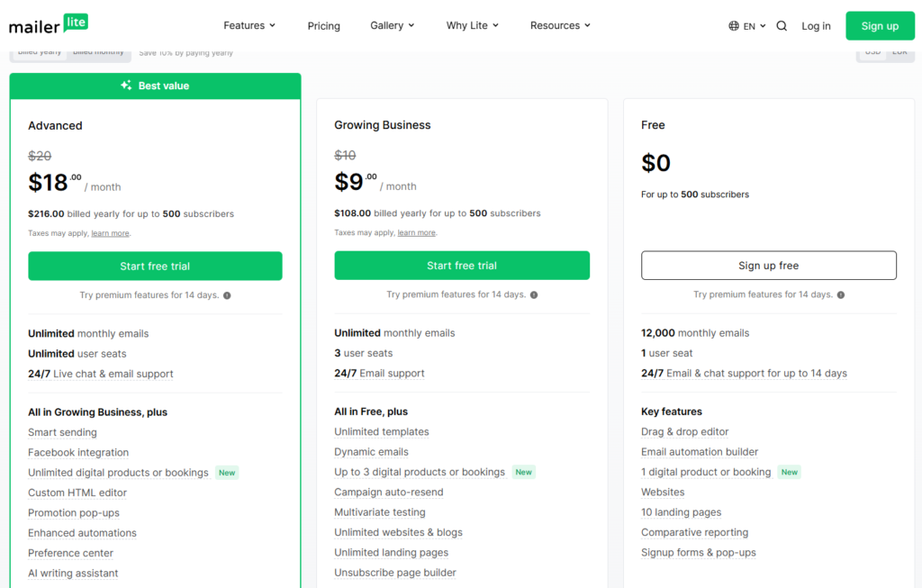The height and width of the screenshot is (588, 922).
Task: Click Dynamic emails feature
Action: click(x=371, y=452)
